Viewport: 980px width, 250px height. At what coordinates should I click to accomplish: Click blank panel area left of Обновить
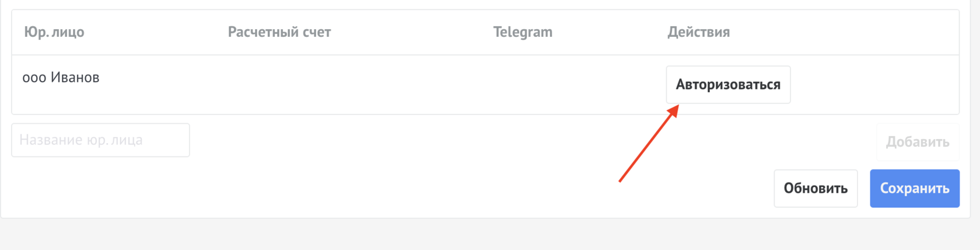tap(408, 188)
